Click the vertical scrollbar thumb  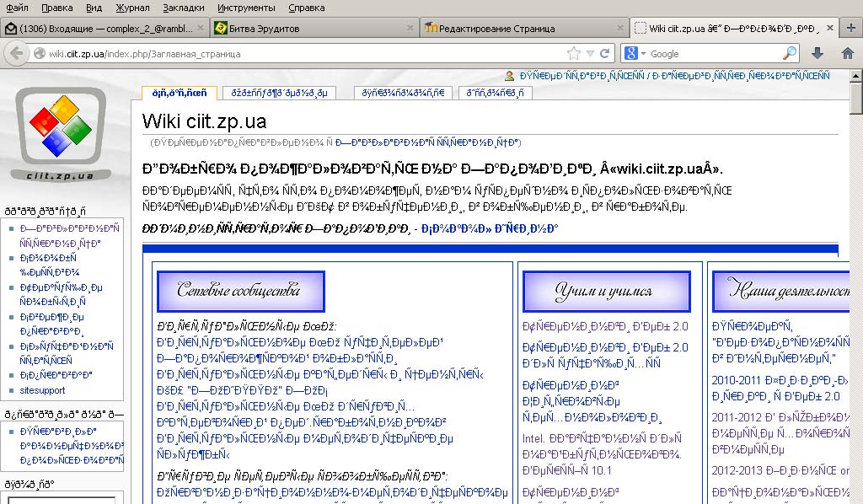click(856, 99)
